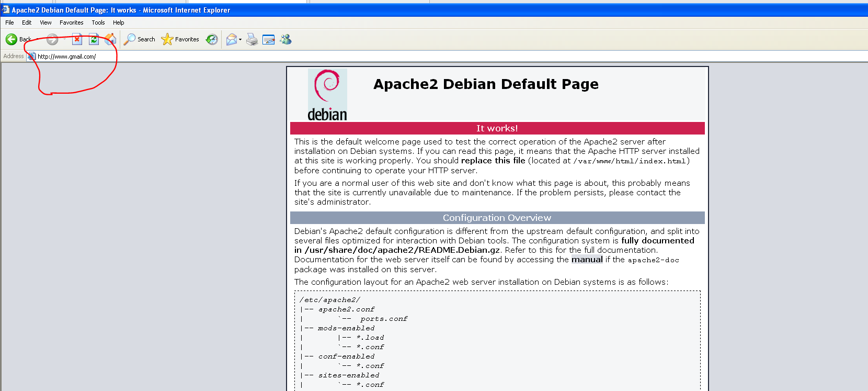Viewport: 868px width, 391px height.
Task: Click the 'sites-enabled' line in config tree
Action: [x=349, y=375]
